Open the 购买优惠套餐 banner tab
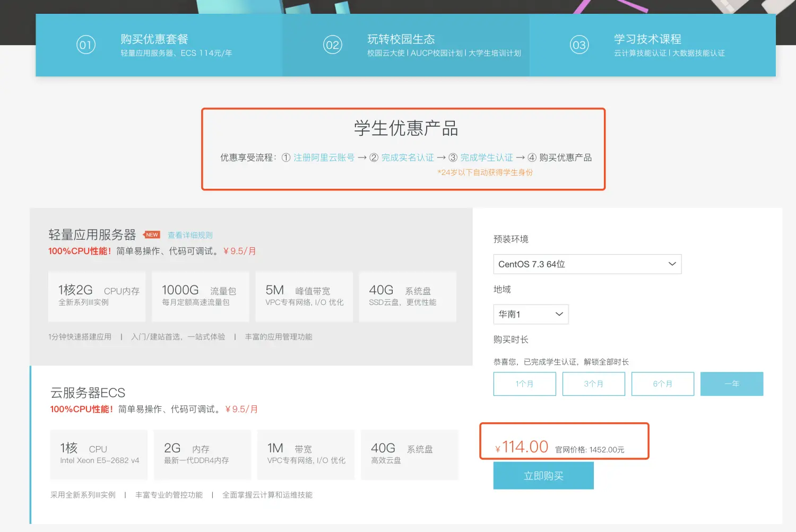Screen dimensions: 796x532 (159, 45)
